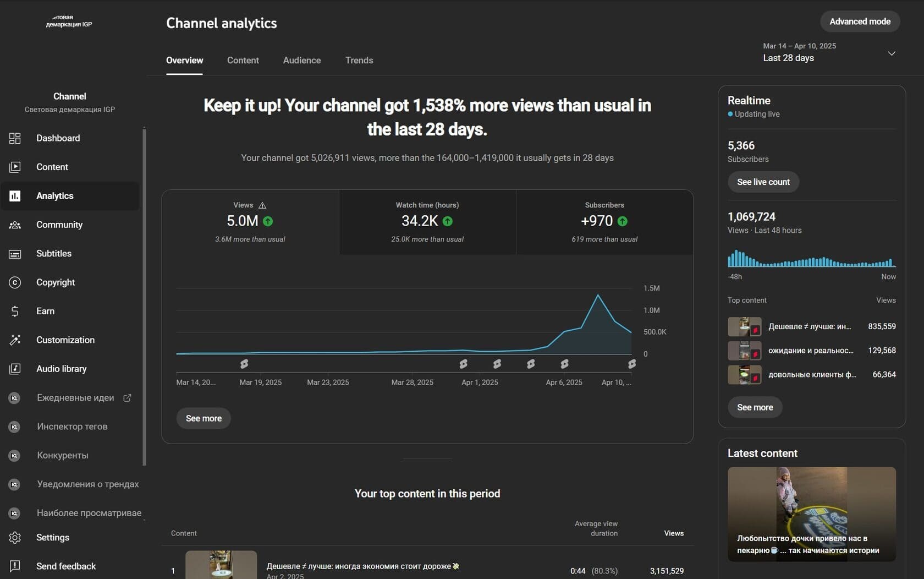Open the Trends tab

359,61
